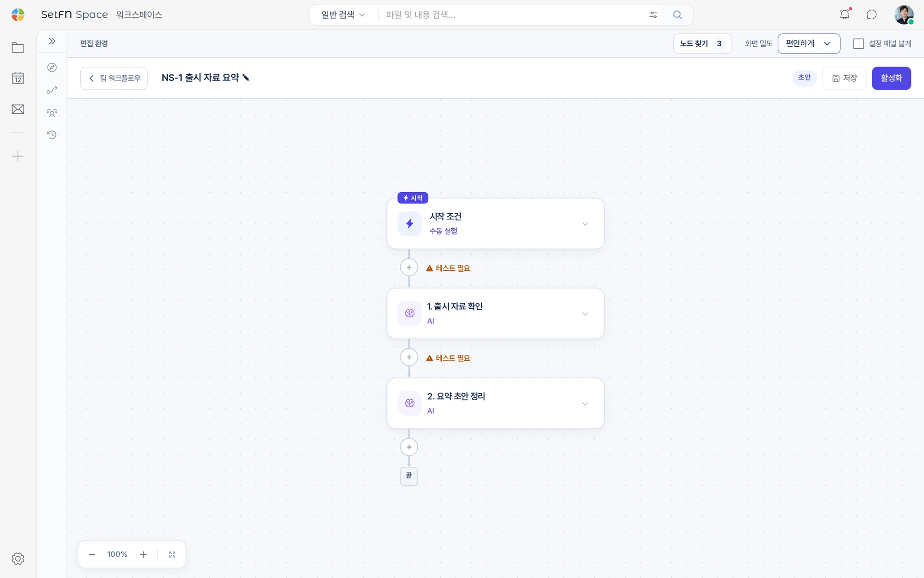
Task: Click the 100% zoom level value
Action: coord(117,554)
